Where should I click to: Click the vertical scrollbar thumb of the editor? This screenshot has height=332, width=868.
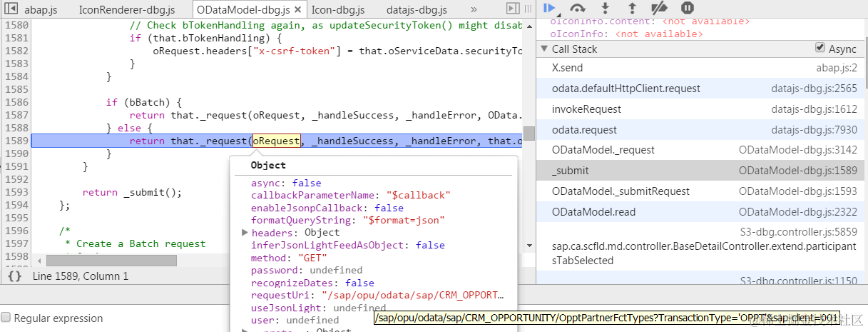pos(529,134)
